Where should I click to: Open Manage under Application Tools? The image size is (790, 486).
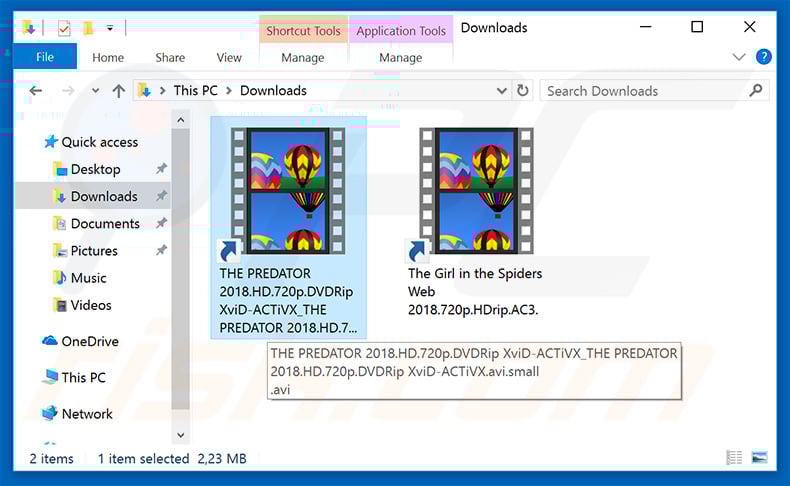pyautogui.click(x=401, y=58)
